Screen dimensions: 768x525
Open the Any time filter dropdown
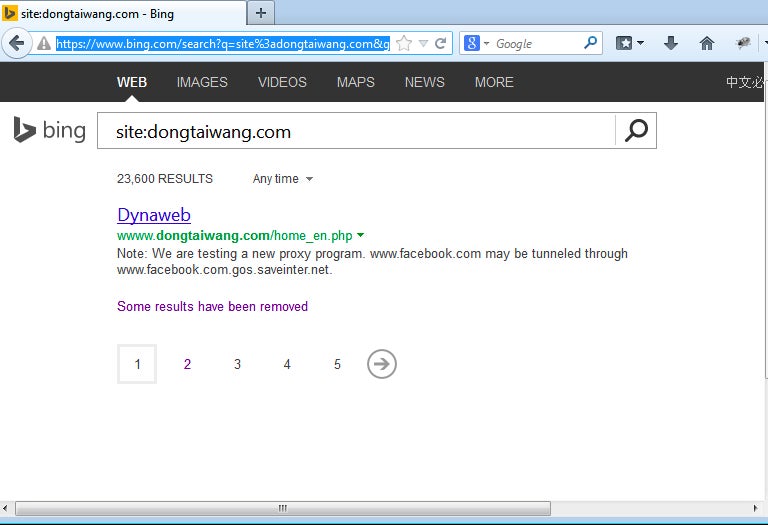pyautogui.click(x=283, y=179)
